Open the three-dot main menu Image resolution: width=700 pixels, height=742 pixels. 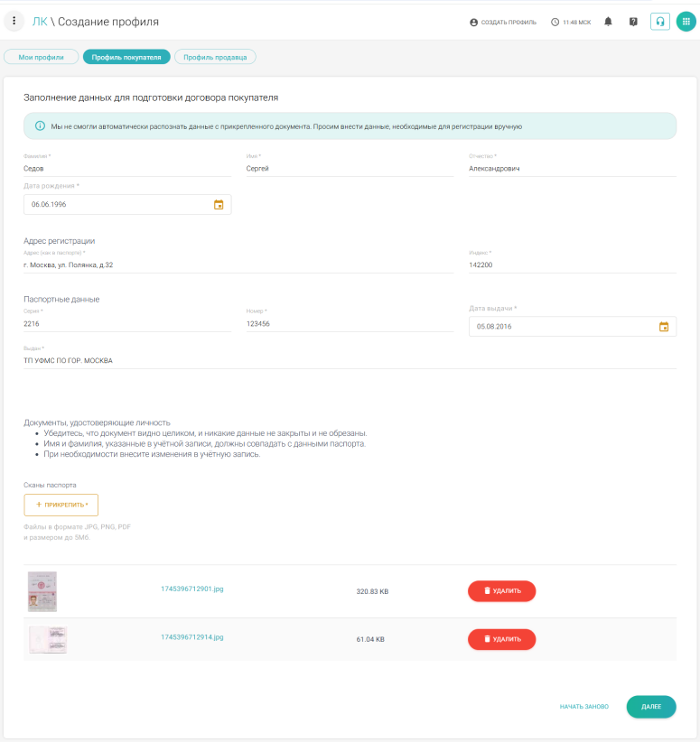pyautogui.click(x=14, y=21)
